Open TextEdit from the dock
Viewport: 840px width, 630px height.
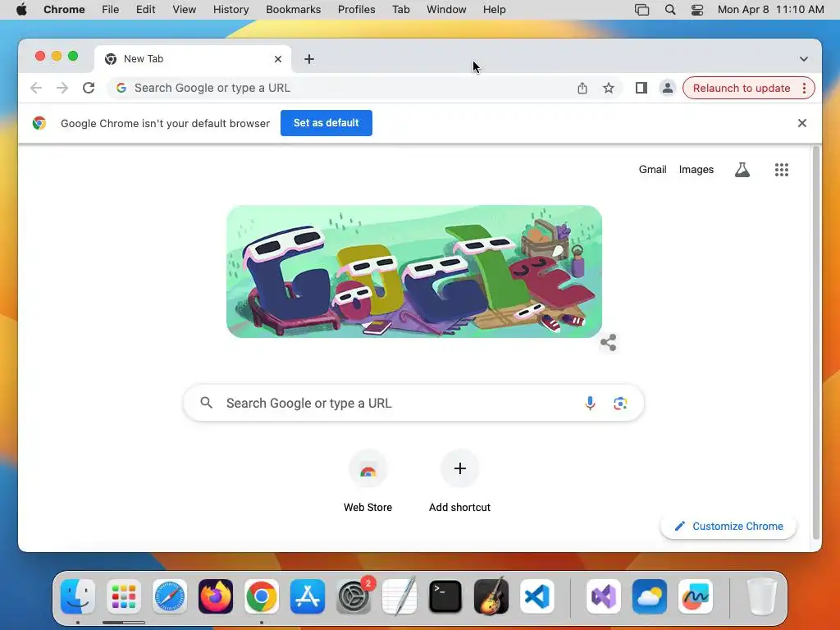(x=399, y=596)
